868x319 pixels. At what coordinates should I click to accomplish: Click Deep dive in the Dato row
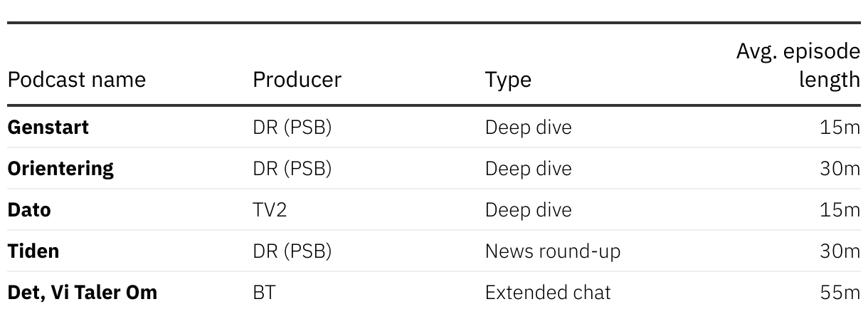click(x=528, y=210)
